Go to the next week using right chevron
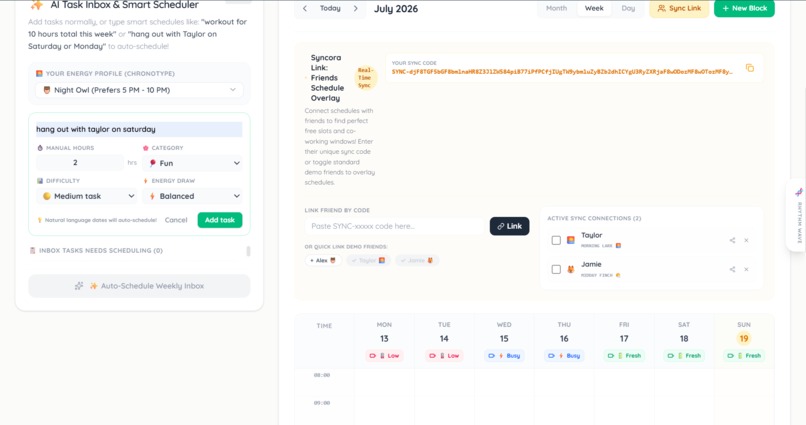The height and width of the screenshot is (425, 806). 356,9
